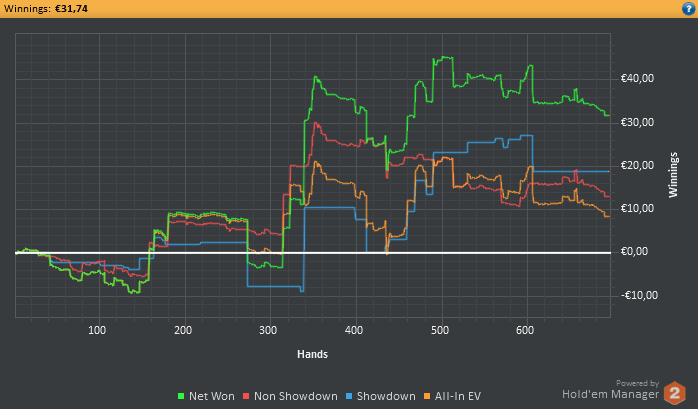Click the All-In EV legend label

(458, 396)
